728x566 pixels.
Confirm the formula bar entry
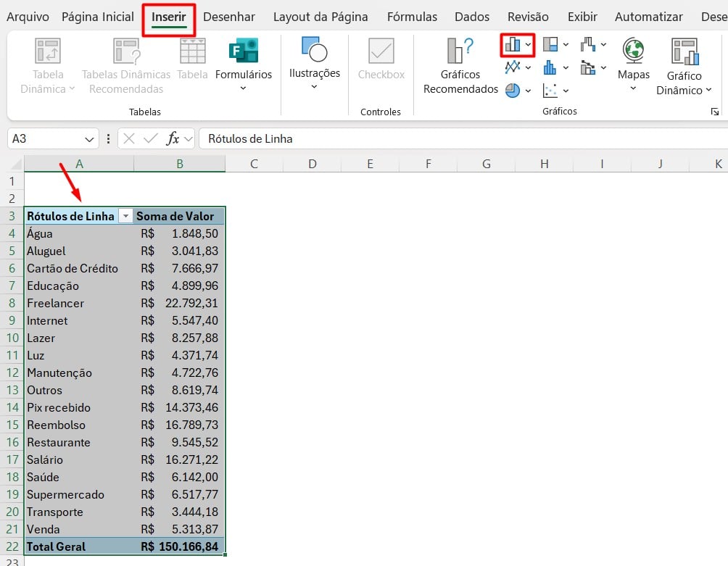pyautogui.click(x=150, y=138)
